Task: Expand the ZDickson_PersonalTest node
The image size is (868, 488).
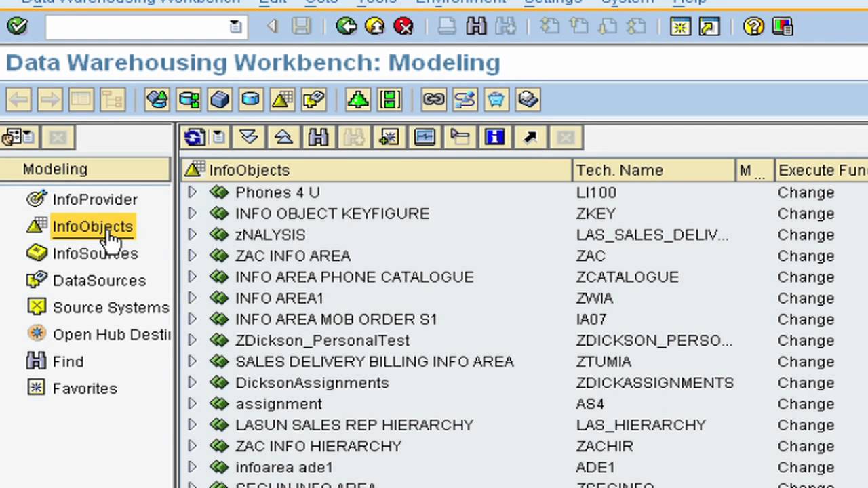Action: coord(193,340)
